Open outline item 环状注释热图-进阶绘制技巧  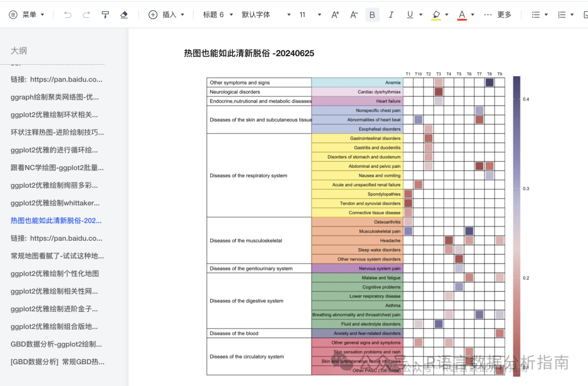point(57,132)
